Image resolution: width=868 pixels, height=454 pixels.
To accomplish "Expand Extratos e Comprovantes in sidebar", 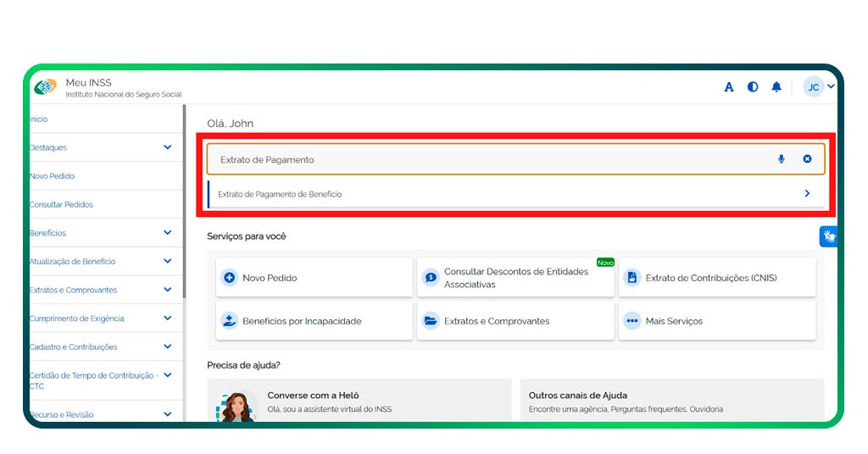I will 167,290.
